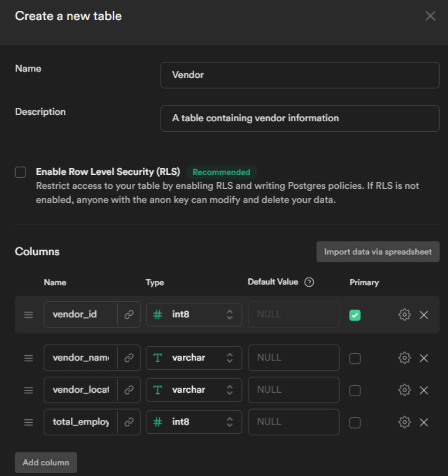Mark vendor_name as primary key

(355, 358)
